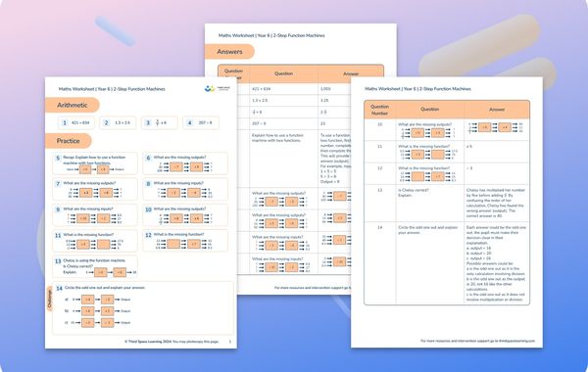This screenshot has width=588, height=372.
Task: Click the '© Third Space Learning 2024' footer
Action: 171,342
